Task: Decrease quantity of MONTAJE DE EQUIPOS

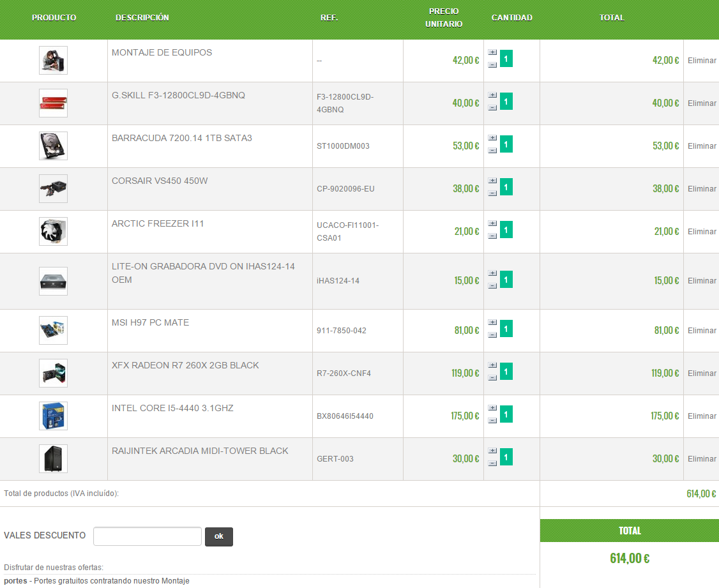Action: click(x=492, y=65)
